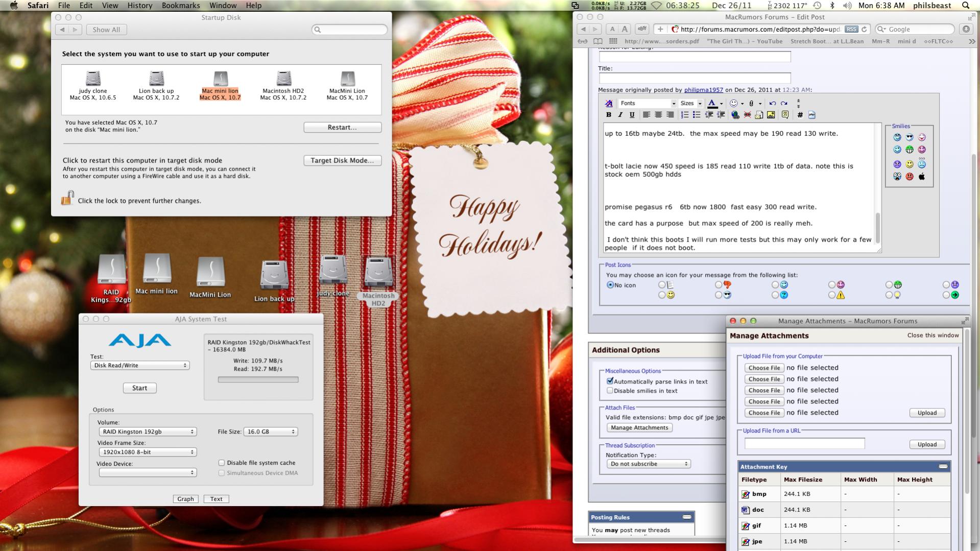
Task: Insert hyperlink with globe icon
Action: (x=735, y=115)
